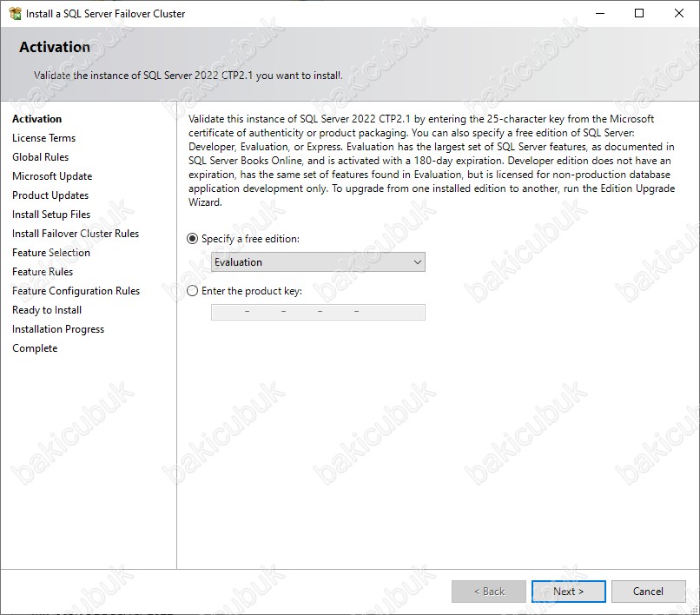The image size is (700, 615).
Task: Choose Install Failover Cluster Rules step
Action: (x=76, y=234)
